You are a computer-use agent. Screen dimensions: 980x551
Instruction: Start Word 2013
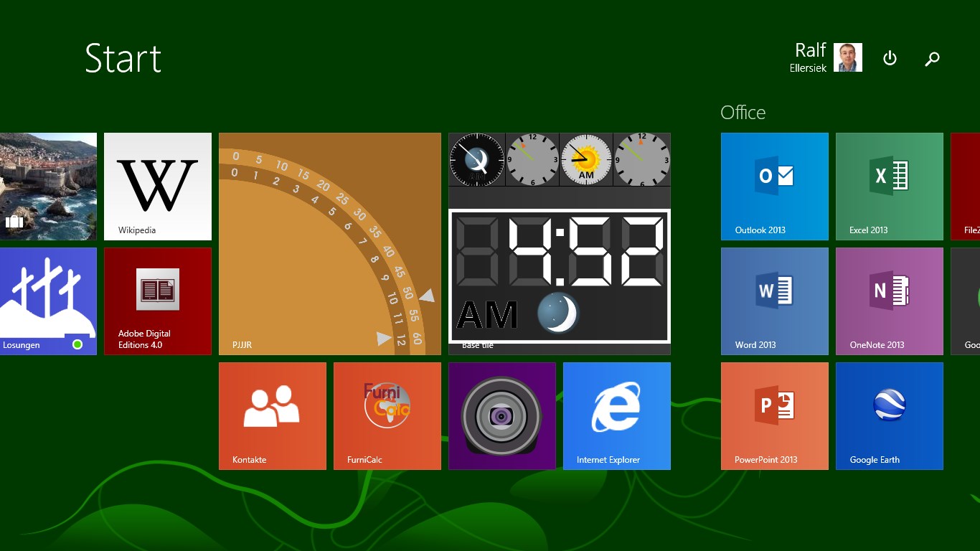774,301
